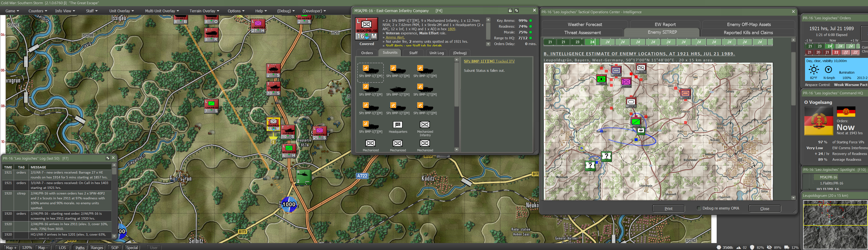868x250 pixels.
Task: Open the Terrain Overlay dropdown
Action: (x=204, y=11)
